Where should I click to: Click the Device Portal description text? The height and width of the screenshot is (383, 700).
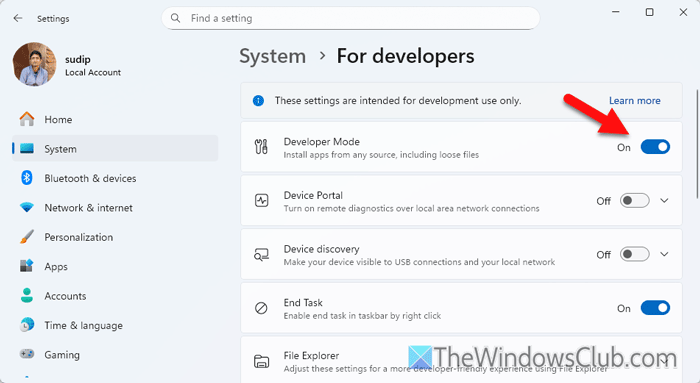411,208
